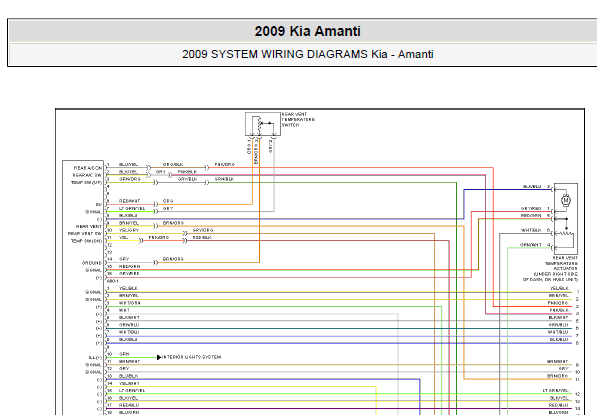Image resolution: width=597 pixels, height=415 pixels.
Task: Click the rear vent temperature switch symbol
Action: (x=263, y=124)
